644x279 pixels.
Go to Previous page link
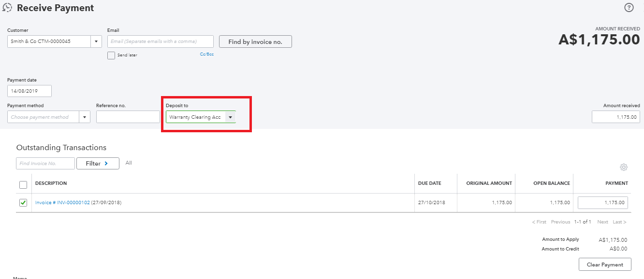pos(561,222)
